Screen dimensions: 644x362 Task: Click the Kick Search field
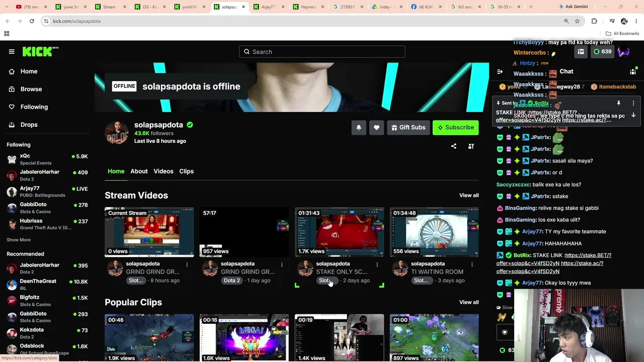point(322,52)
